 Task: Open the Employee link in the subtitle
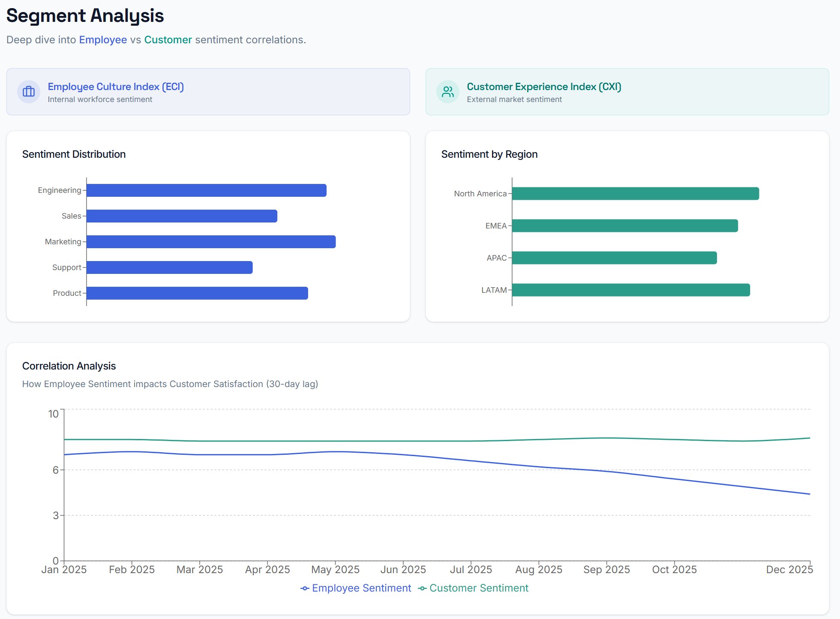pos(103,39)
